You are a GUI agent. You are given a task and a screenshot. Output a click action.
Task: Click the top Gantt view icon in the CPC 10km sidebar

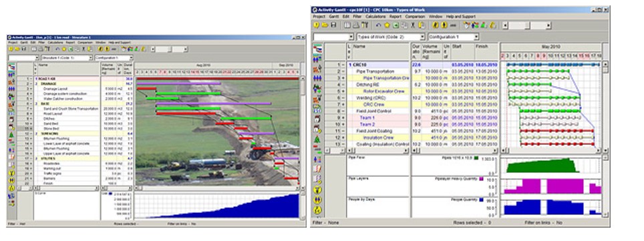point(317,49)
